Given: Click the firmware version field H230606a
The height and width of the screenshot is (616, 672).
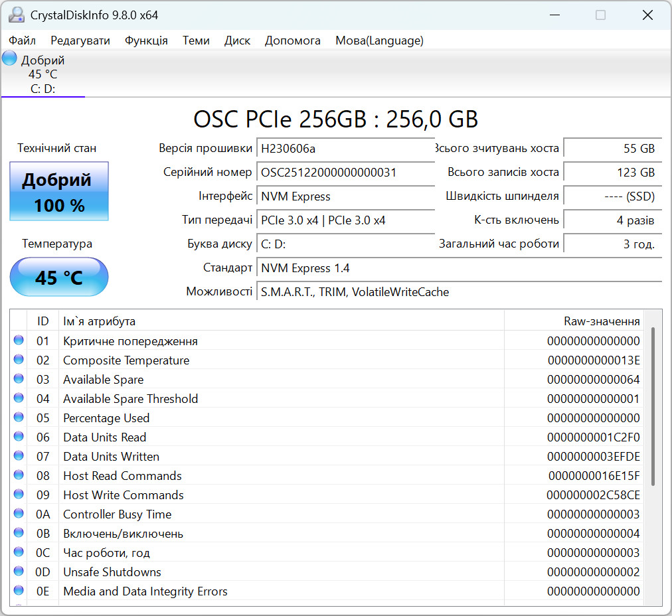Looking at the screenshot, I should click(x=345, y=149).
